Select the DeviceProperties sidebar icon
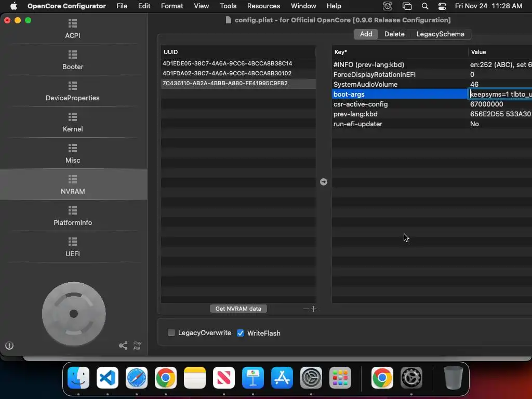The width and height of the screenshot is (532, 399). (73, 86)
